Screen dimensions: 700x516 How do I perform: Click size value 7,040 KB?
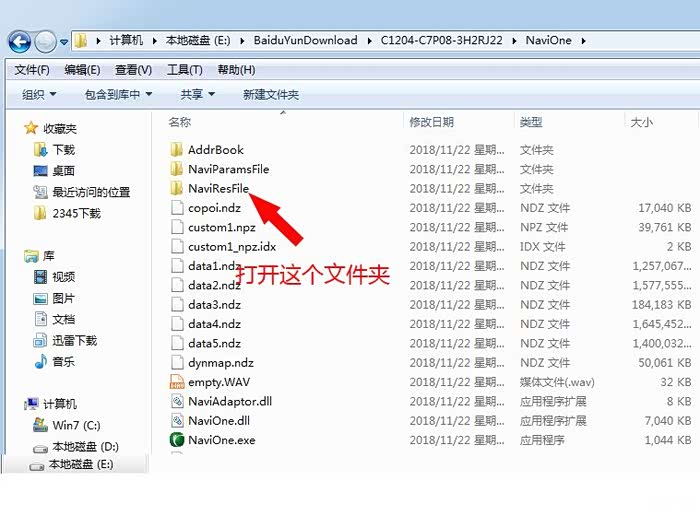tap(667, 421)
